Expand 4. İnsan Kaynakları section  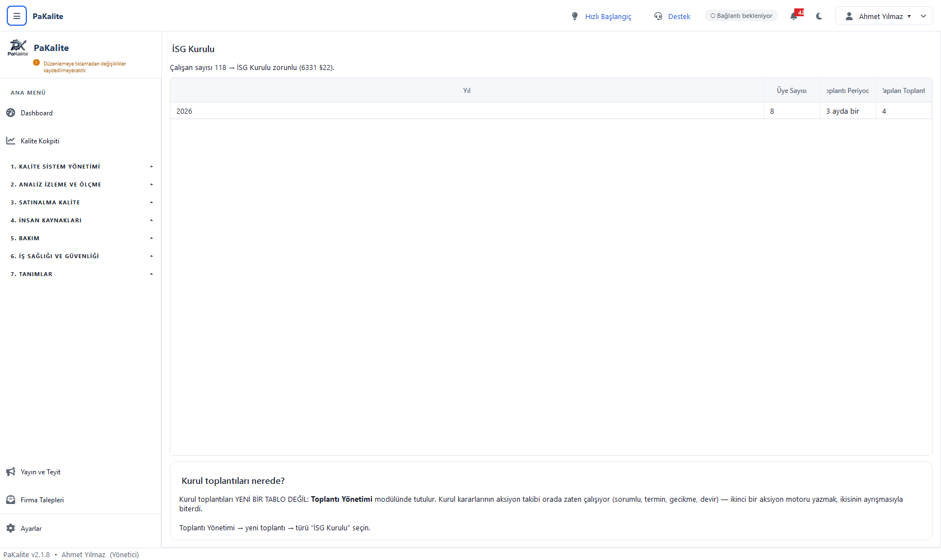click(81, 220)
